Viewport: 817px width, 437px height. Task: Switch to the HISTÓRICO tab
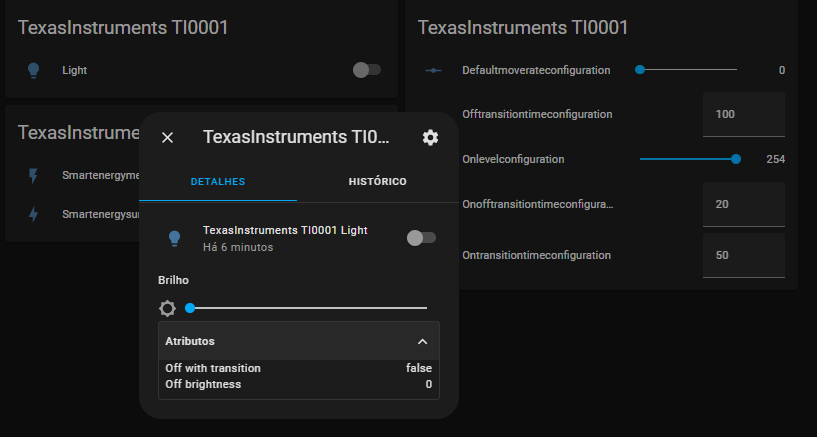378,182
